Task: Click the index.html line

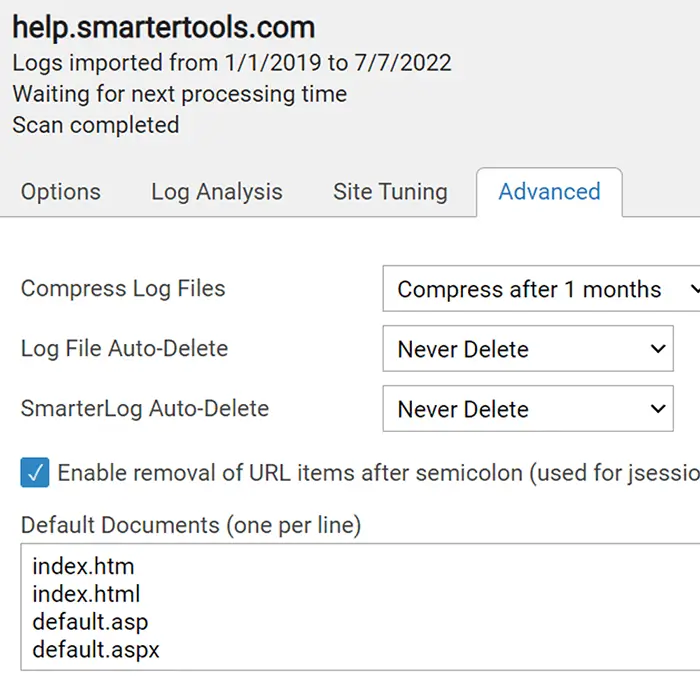Action: (x=86, y=594)
